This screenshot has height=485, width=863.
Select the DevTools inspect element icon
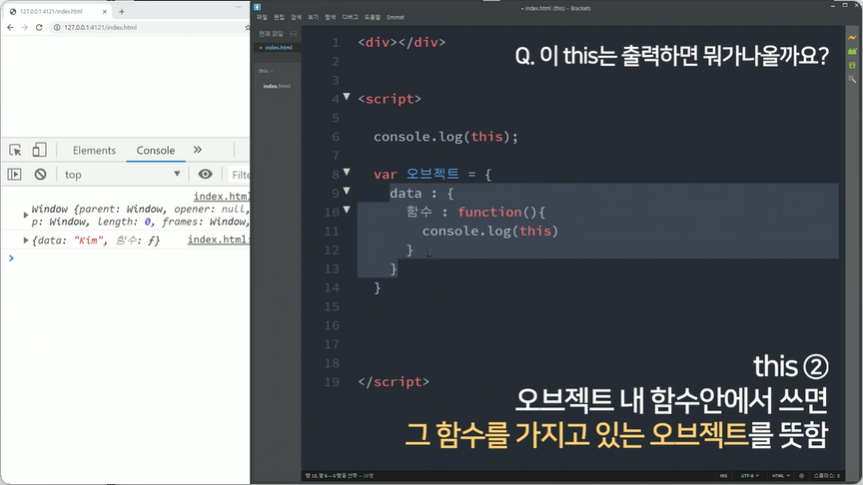[15, 150]
